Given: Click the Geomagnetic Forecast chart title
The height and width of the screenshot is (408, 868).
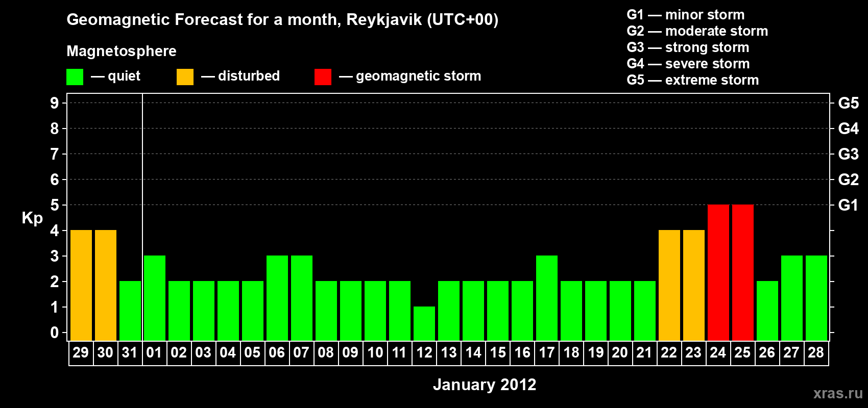Looking at the screenshot, I should (x=282, y=20).
